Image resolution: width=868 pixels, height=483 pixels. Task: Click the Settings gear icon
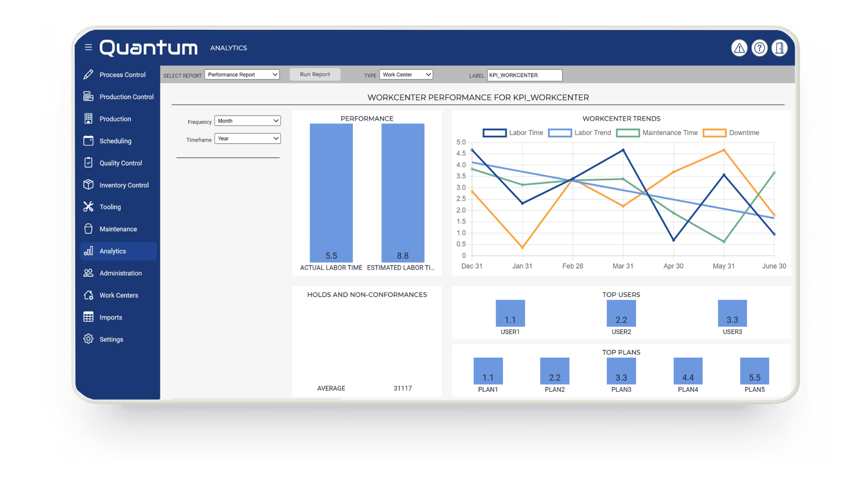pos(89,339)
